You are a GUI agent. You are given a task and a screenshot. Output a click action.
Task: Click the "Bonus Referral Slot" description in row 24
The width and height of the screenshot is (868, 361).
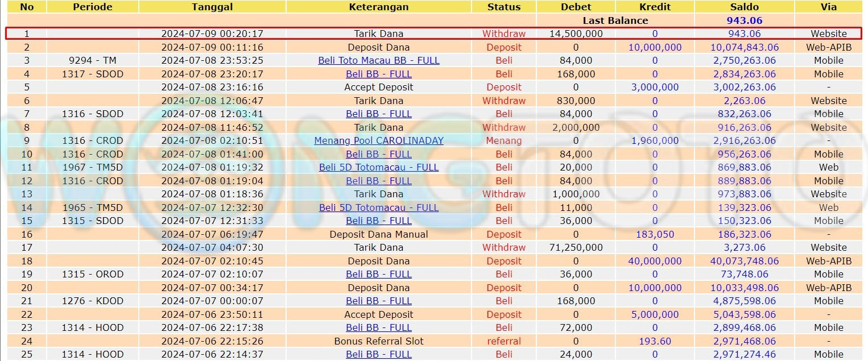(x=378, y=341)
